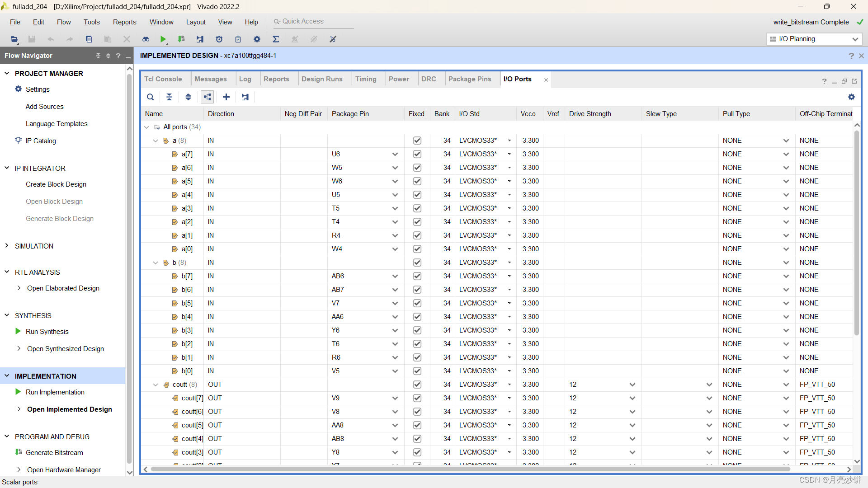Click the I/O Ports table settings gear
The height and width of the screenshot is (488, 868).
(851, 97)
